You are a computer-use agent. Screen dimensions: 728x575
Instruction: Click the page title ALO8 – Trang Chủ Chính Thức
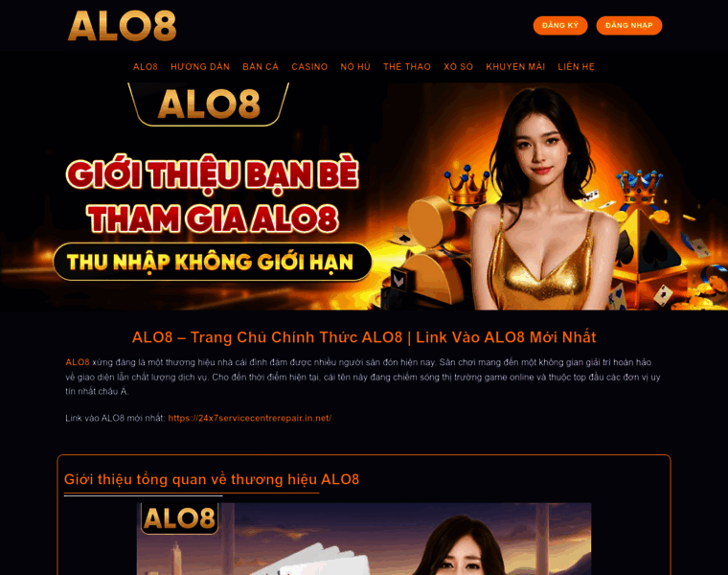[x=364, y=337]
